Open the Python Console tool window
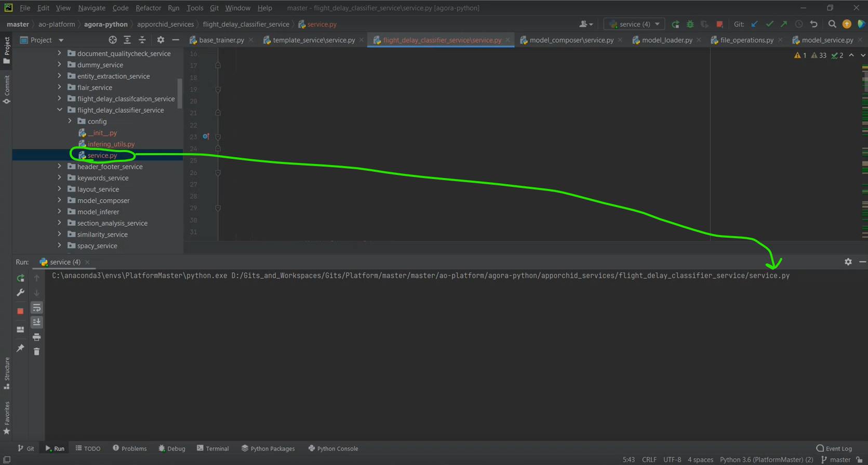Viewport: 868px width, 465px height. (333, 448)
